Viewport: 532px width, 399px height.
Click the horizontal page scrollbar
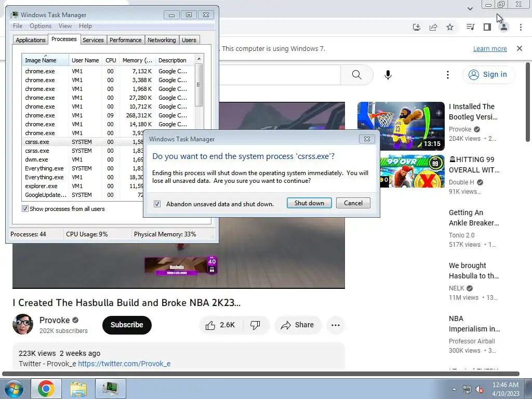(x=261, y=374)
